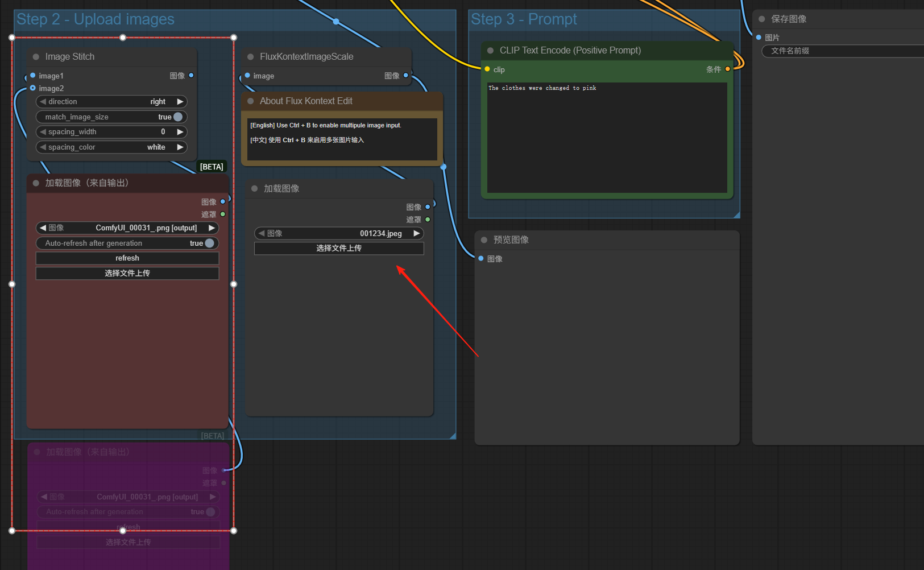Click image input socket of FluxKontextImageScale

coord(247,75)
